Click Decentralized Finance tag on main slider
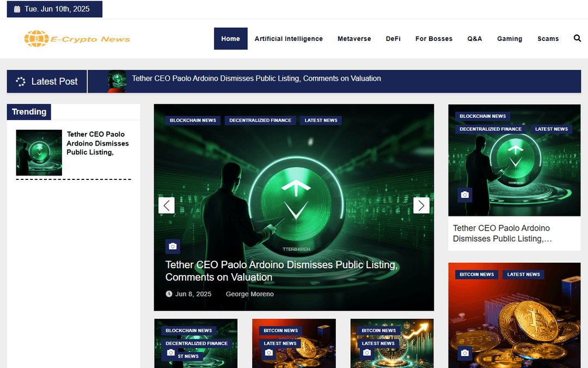The height and width of the screenshot is (368, 588). tap(260, 120)
